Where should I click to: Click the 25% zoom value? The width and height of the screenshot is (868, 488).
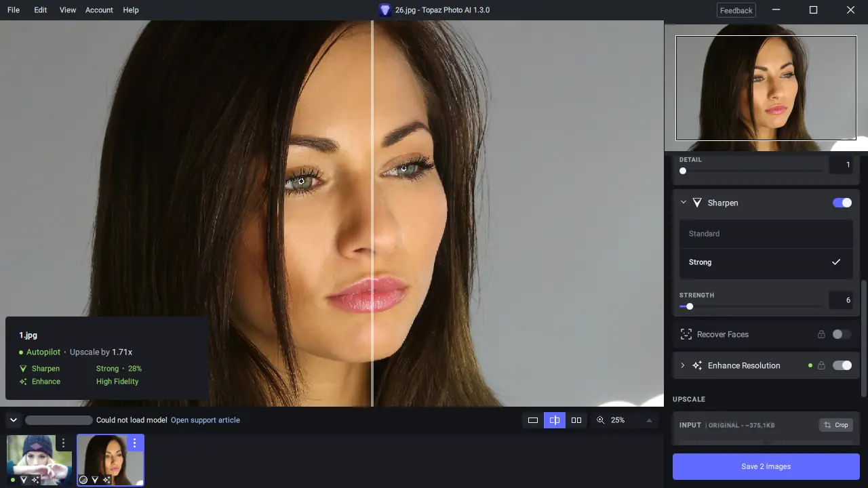[618, 420]
